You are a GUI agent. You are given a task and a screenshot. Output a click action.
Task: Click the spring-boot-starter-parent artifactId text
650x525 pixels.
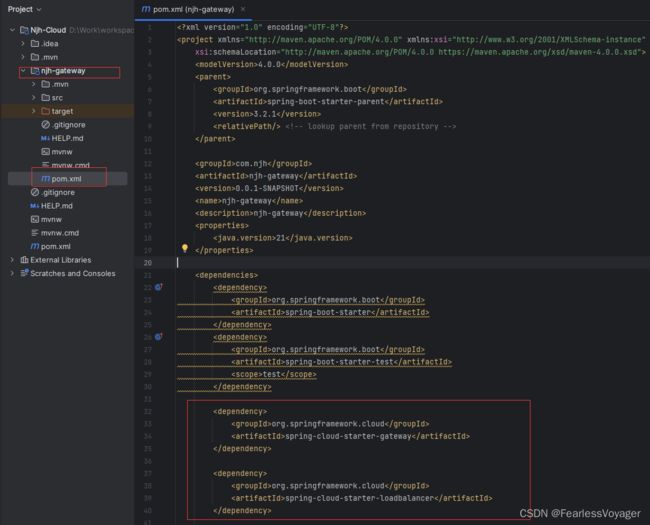click(327, 102)
